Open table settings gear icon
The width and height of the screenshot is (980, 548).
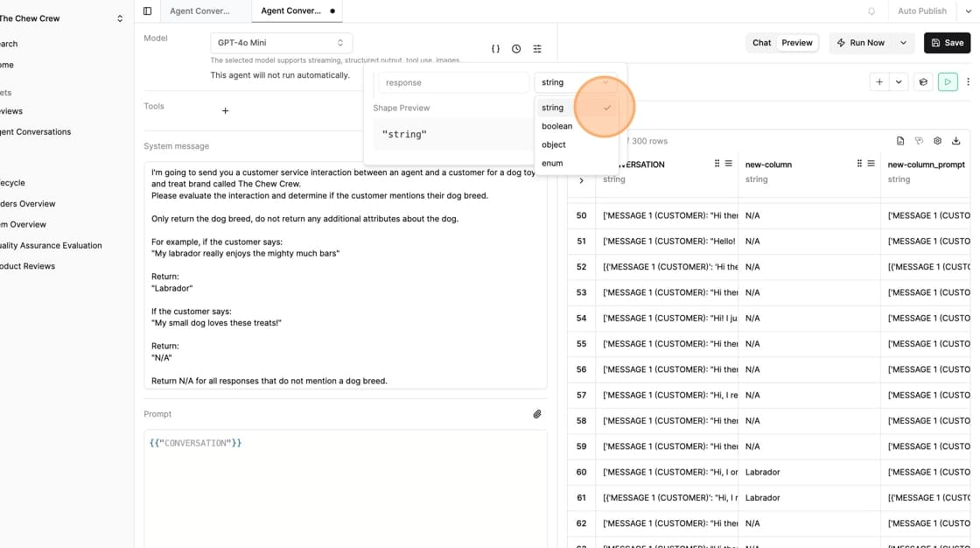pos(938,141)
